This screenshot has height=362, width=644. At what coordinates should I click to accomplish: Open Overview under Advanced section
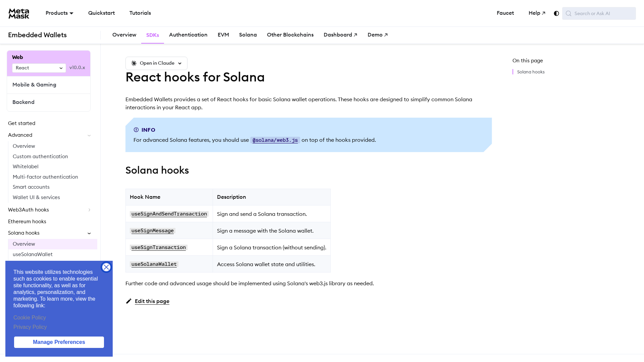coord(24,146)
